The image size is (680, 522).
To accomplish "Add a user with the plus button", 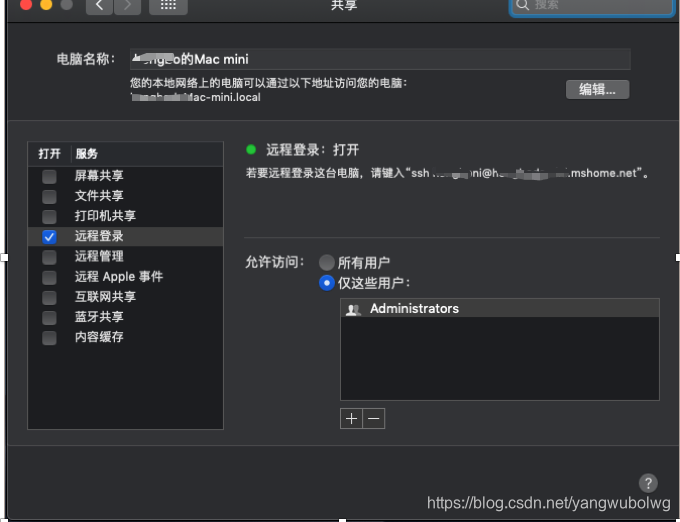I will click(351, 418).
